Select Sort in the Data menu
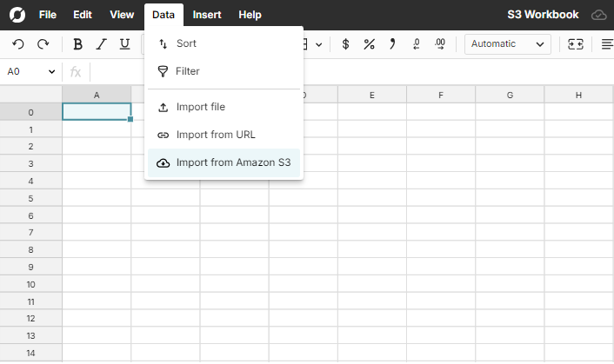 [x=186, y=43]
